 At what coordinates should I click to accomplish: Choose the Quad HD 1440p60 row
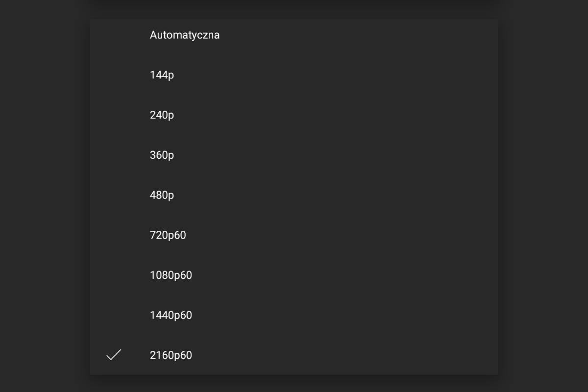pyautogui.click(x=294, y=315)
